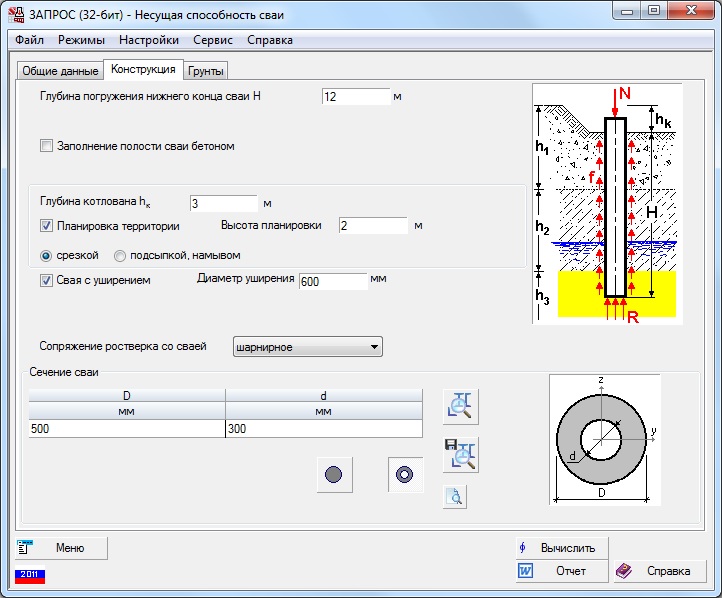Click the 'Отчет' report button
The image size is (722, 598).
point(561,571)
